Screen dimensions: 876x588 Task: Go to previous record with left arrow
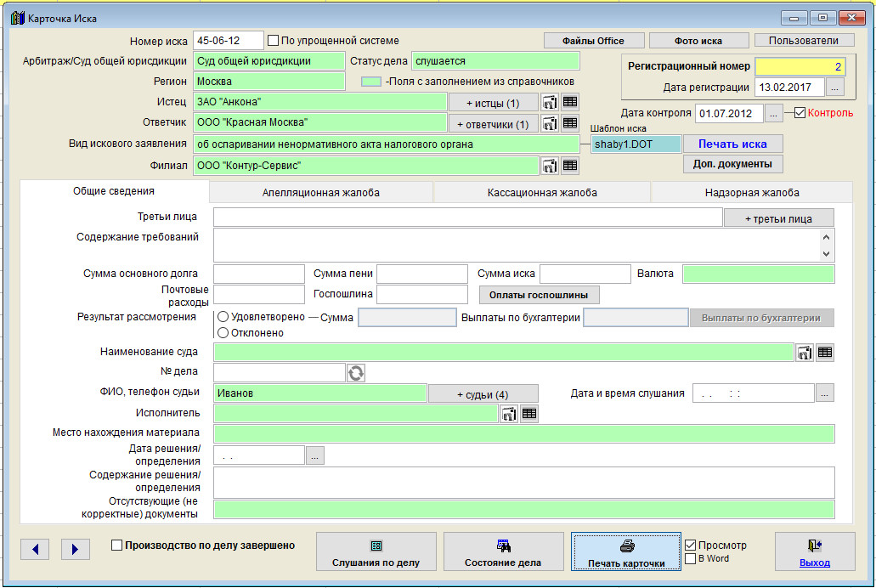35,550
